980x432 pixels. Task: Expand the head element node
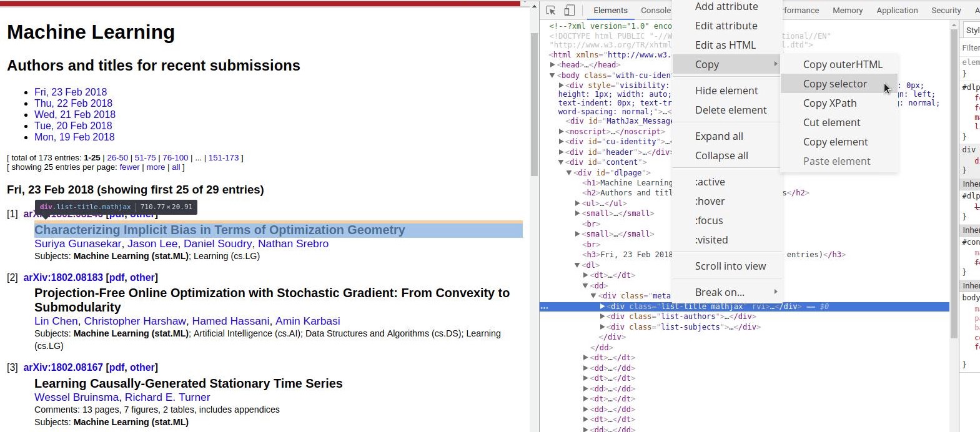pyautogui.click(x=553, y=65)
